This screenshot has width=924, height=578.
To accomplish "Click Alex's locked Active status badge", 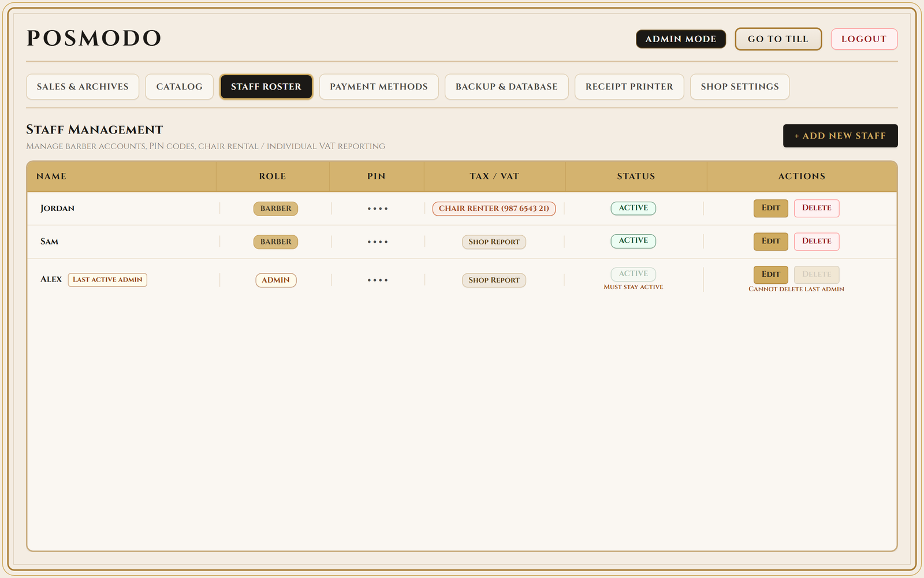I will [634, 274].
